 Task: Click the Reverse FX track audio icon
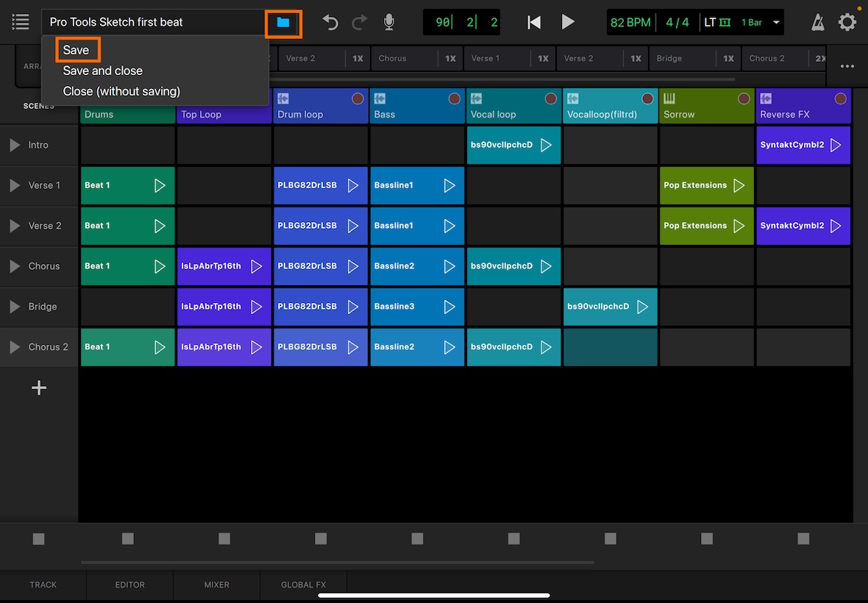[x=766, y=99]
